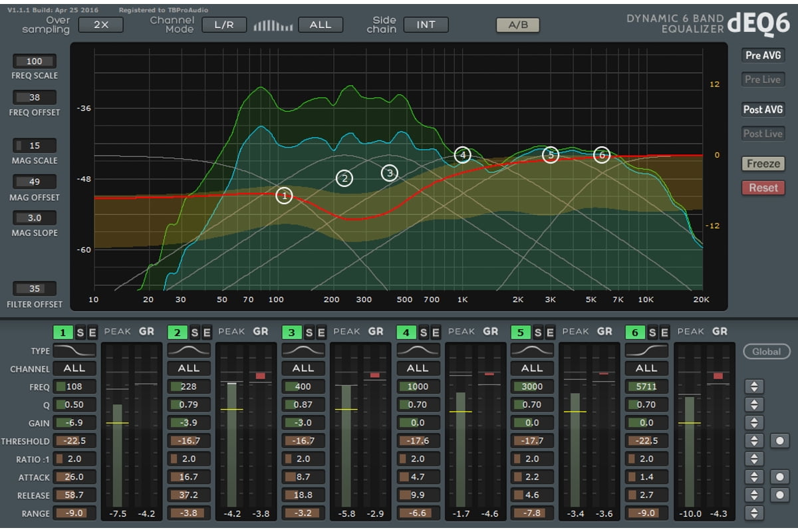Click the red Reset button
This screenshot has height=532, width=798.
pos(763,188)
